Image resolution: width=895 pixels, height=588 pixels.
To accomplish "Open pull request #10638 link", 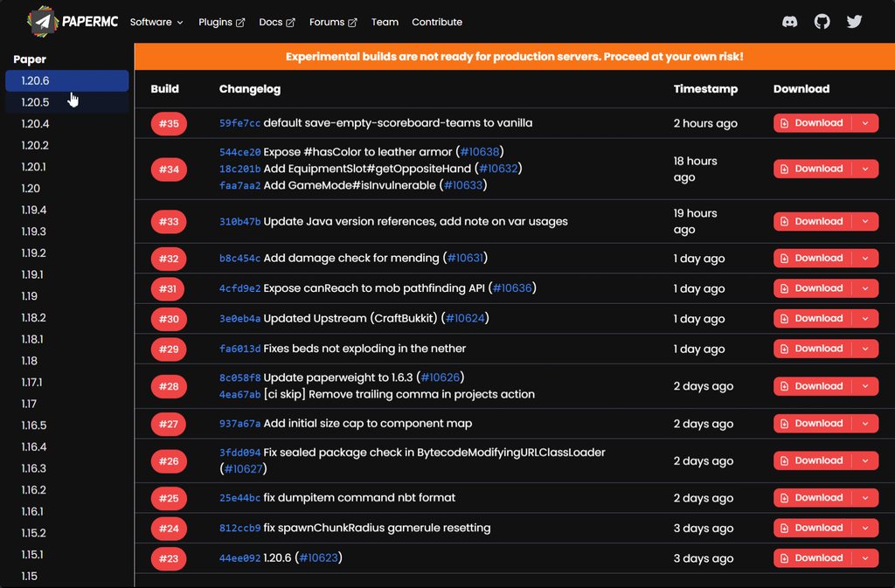I will click(480, 152).
